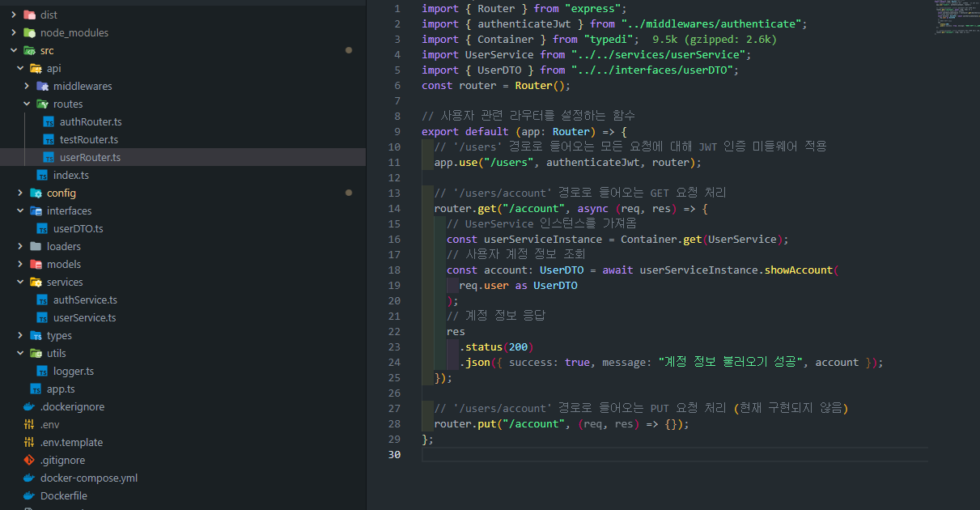Viewport: 980px width, 510px height.
Task: Click the TypeScript icon beside app.ts
Action: tap(36, 389)
